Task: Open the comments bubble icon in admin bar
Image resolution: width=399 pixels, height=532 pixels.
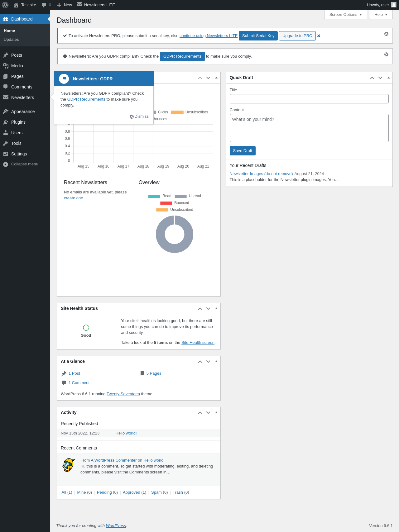Action: coord(44,5)
